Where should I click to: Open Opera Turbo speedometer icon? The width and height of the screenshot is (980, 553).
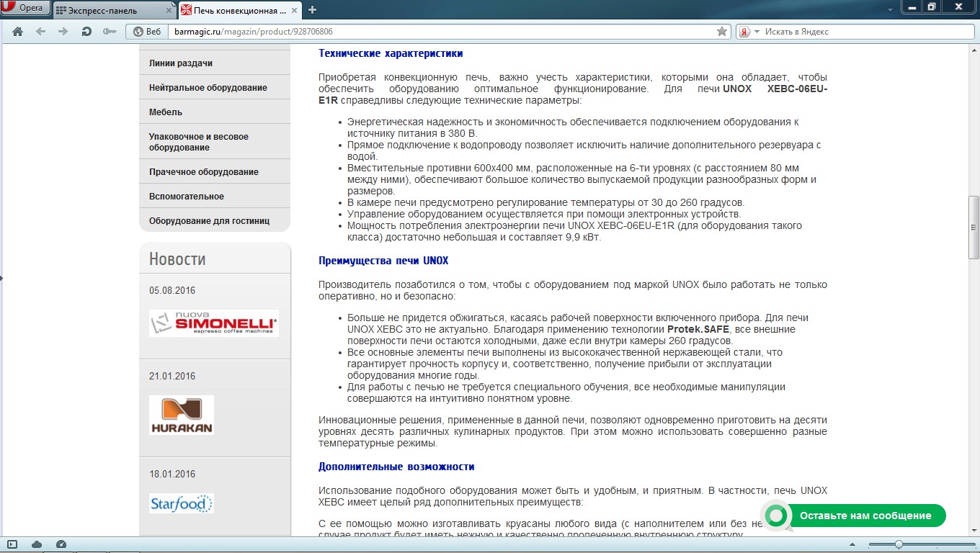pyautogui.click(x=61, y=544)
